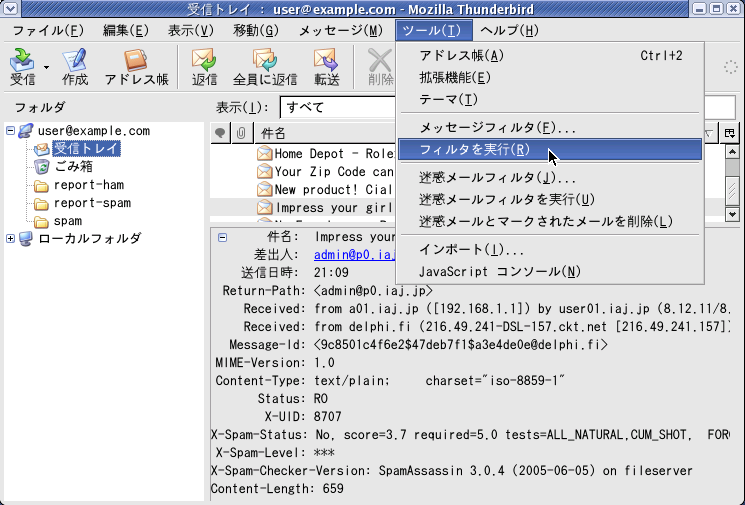This screenshot has height=505, width=745.
Task: Select the spam folder
Action: click(67, 221)
